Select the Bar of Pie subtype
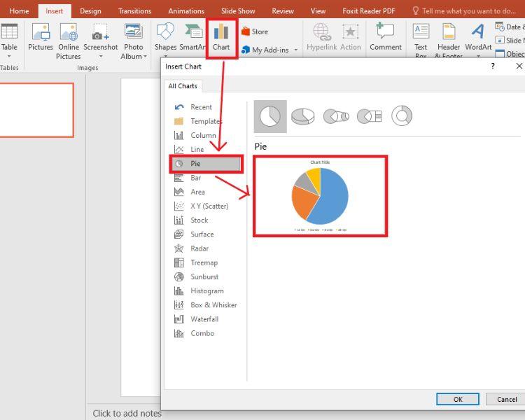The width and height of the screenshot is (525, 420). pyautogui.click(x=370, y=116)
